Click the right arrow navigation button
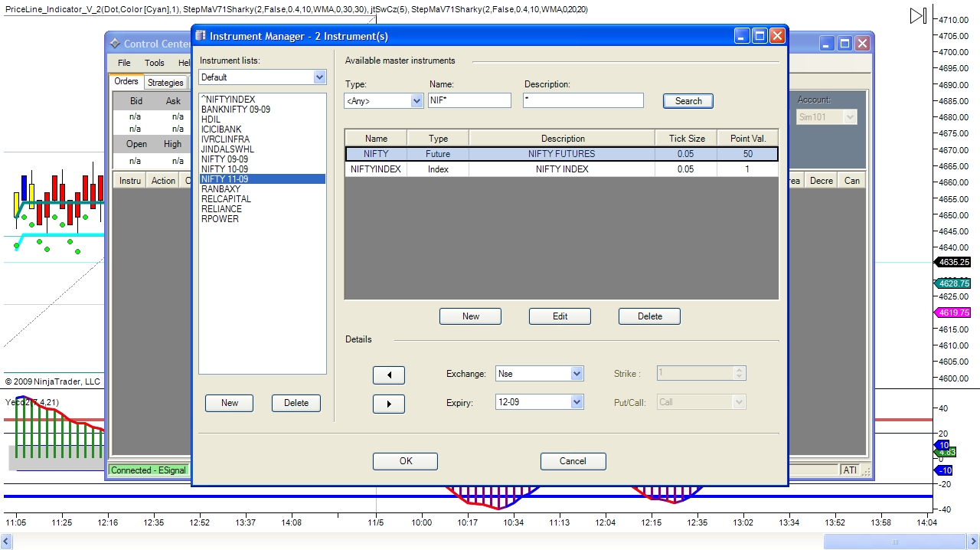 (389, 404)
